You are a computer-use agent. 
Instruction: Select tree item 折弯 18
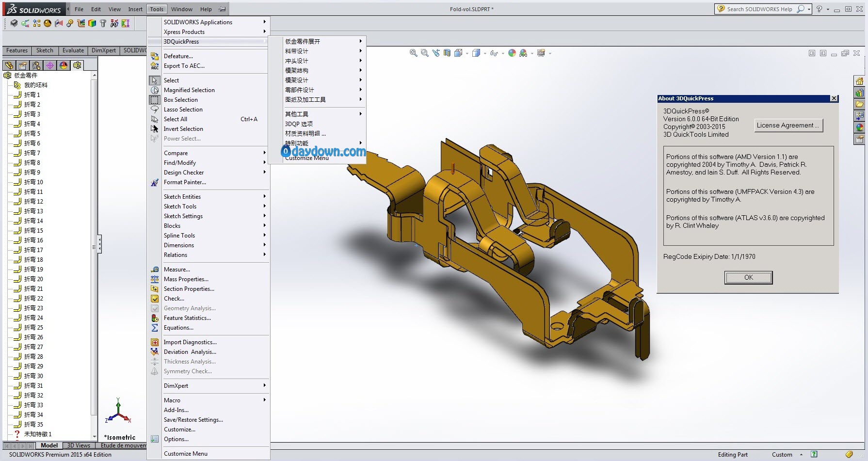click(33, 260)
